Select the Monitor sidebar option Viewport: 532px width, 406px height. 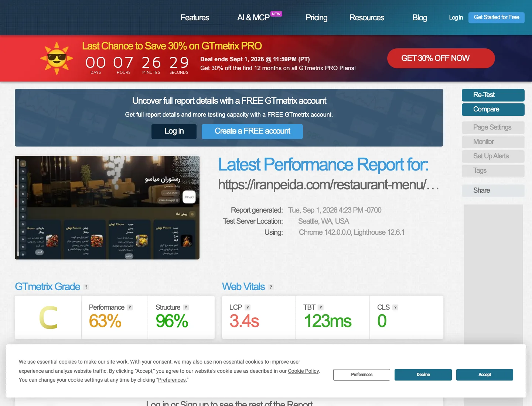(x=493, y=142)
